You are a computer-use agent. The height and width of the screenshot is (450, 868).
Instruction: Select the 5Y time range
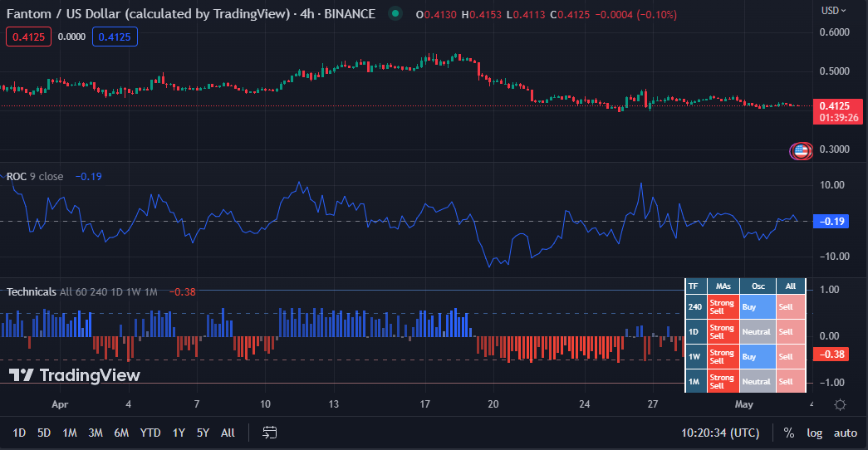(x=203, y=433)
